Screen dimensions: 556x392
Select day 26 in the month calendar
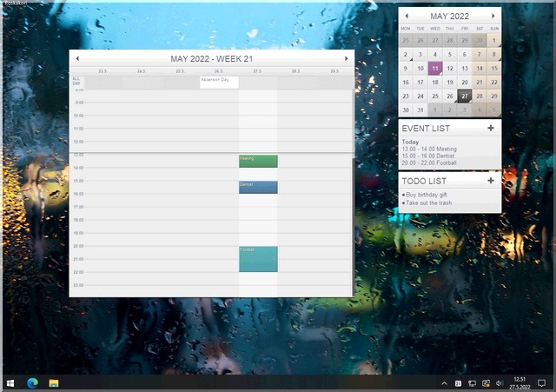(x=450, y=96)
